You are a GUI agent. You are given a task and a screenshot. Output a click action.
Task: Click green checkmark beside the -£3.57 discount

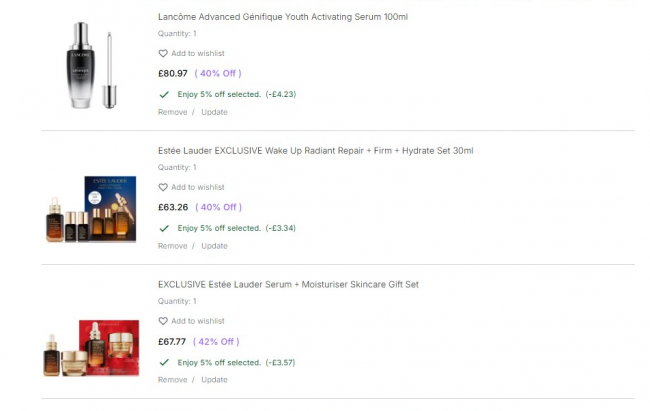[164, 362]
